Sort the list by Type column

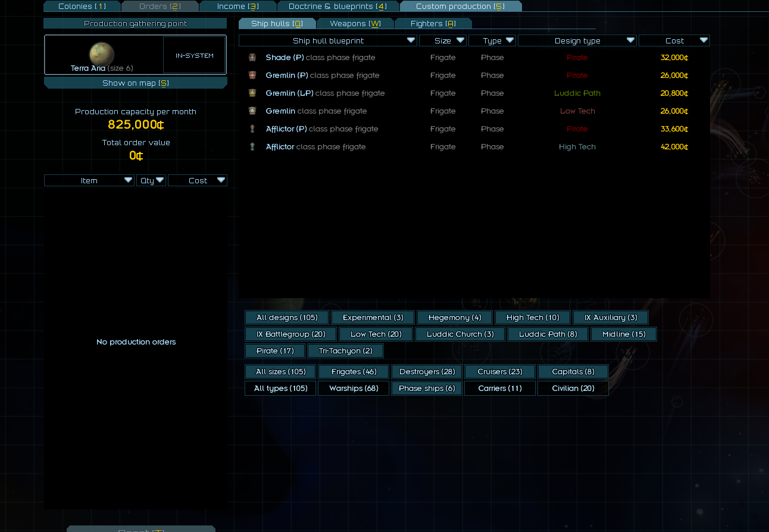coord(492,40)
